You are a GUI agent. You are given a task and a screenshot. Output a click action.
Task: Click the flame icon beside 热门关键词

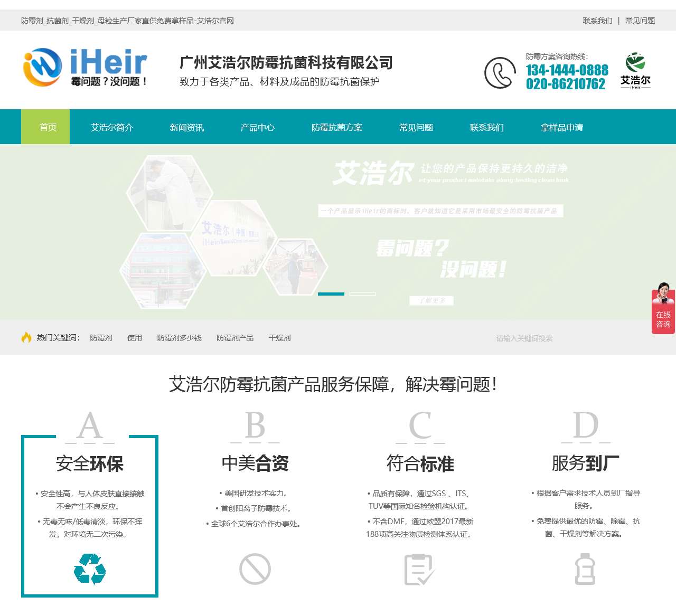pyautogui.click(x=26, y=337)
